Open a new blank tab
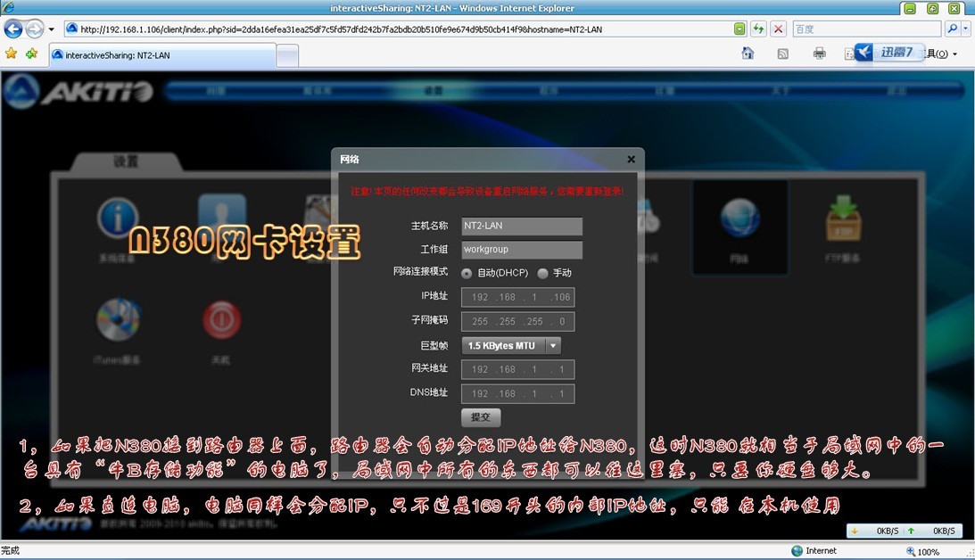The image size is (975, 560). [x=287, y=56]
